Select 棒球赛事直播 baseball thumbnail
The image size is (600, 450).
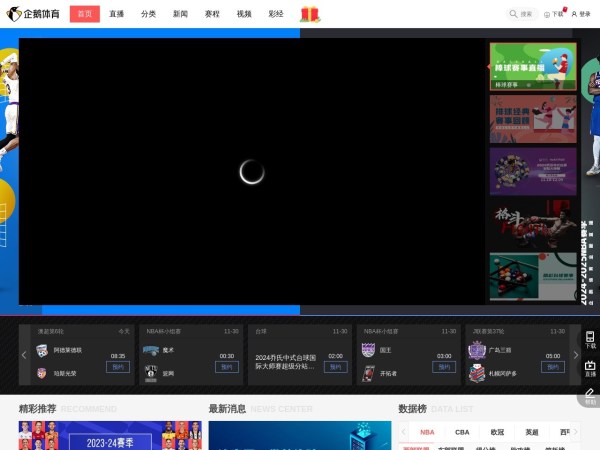tap(532, 66)
